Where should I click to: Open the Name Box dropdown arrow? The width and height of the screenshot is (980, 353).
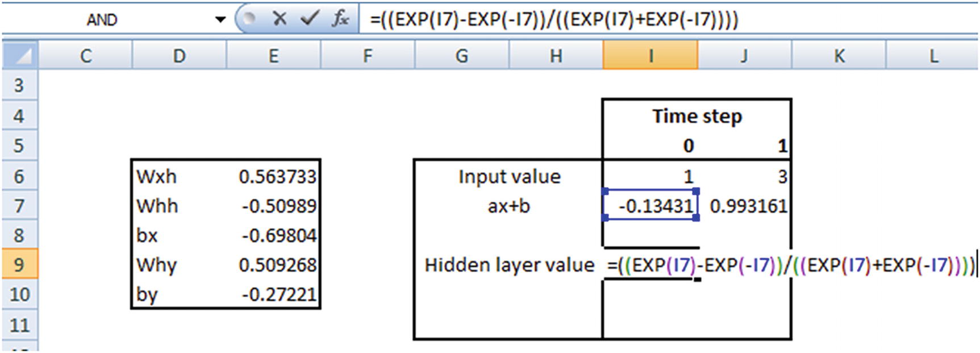coord(220,20)
